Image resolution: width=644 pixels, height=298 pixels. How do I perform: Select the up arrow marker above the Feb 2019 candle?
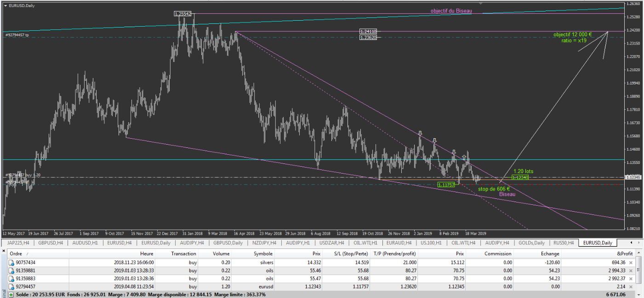click(x=464, y=157)
